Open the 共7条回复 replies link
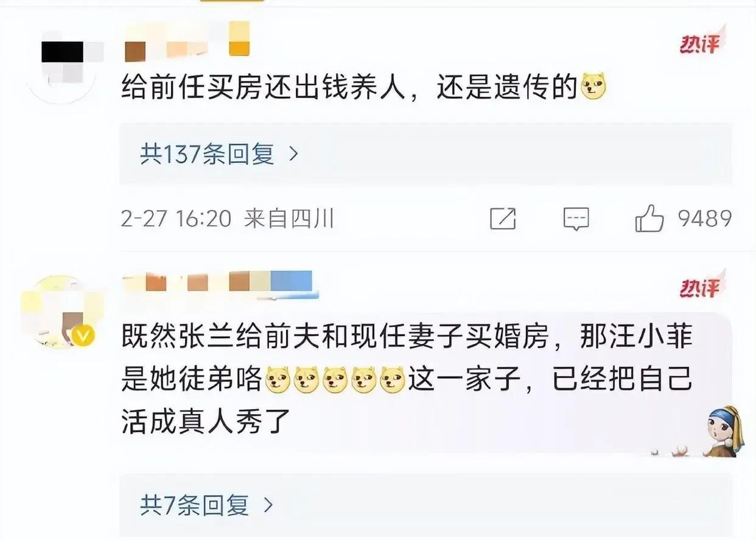This screenshot has width=756, height=540. (x=195, y=504)
